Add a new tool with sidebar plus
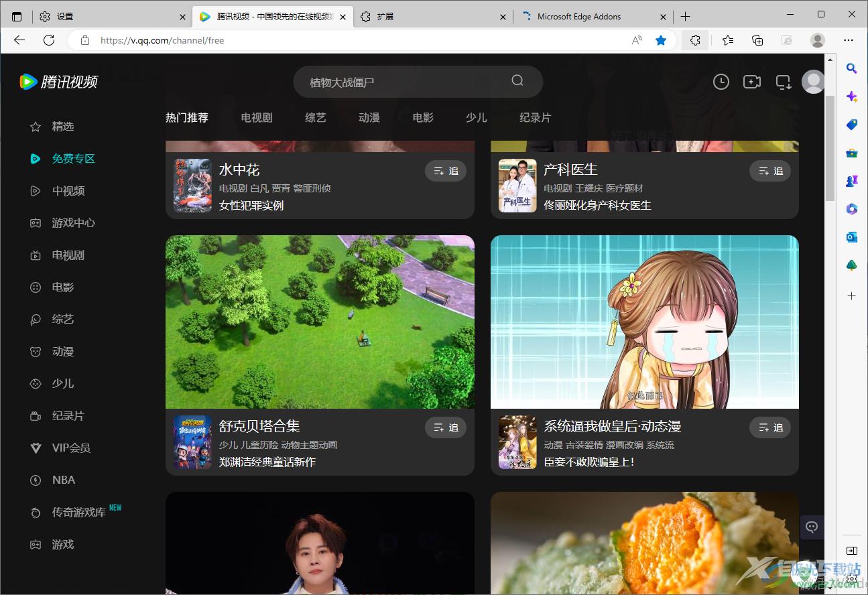868x595 pixels. coord(851,295)
